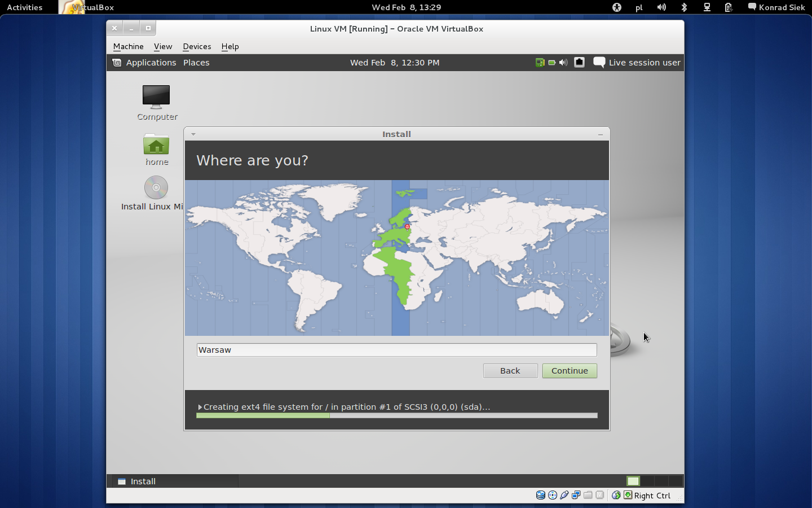Viewport: 812px width, 508px height.
Task: Click the Right Ctrl host key label
Action: (652, 496)
